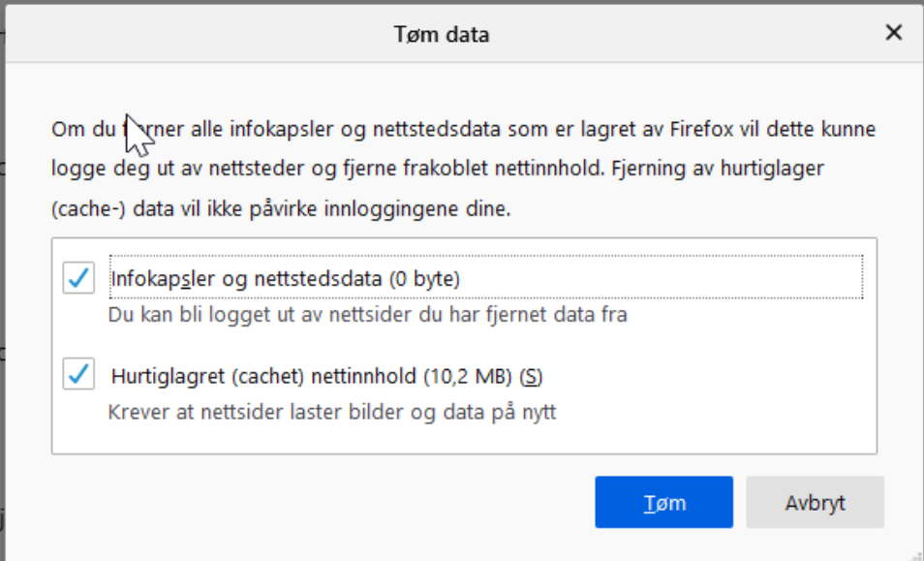This screenshot has height=561, width=924.
Task: Click the 'Du kan bli logget ut' description
Action: click(368, 315)
